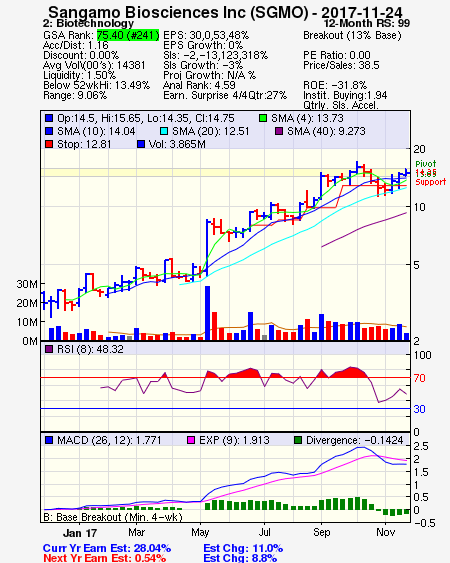Click the 'Breakout (13% Base)' text
Screen dimensions: 450x563
pyautogui.click(x=352, y=35)
